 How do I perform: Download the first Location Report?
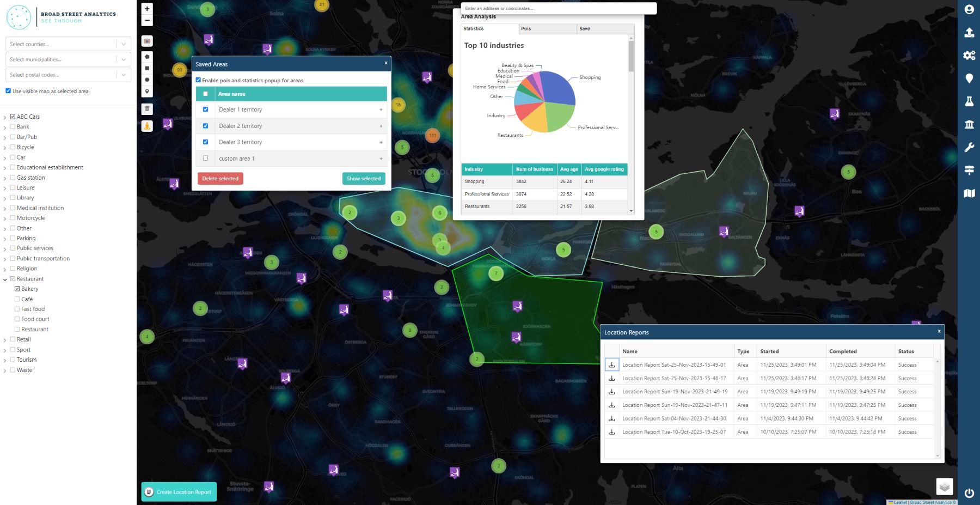[x=612, y=365]
